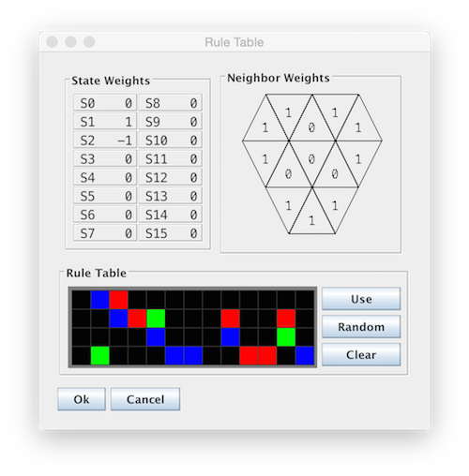Image resolution: width=469 pixels, height=476 pixels.
Task: Select the red cell in first row
Action: (118, 300)
